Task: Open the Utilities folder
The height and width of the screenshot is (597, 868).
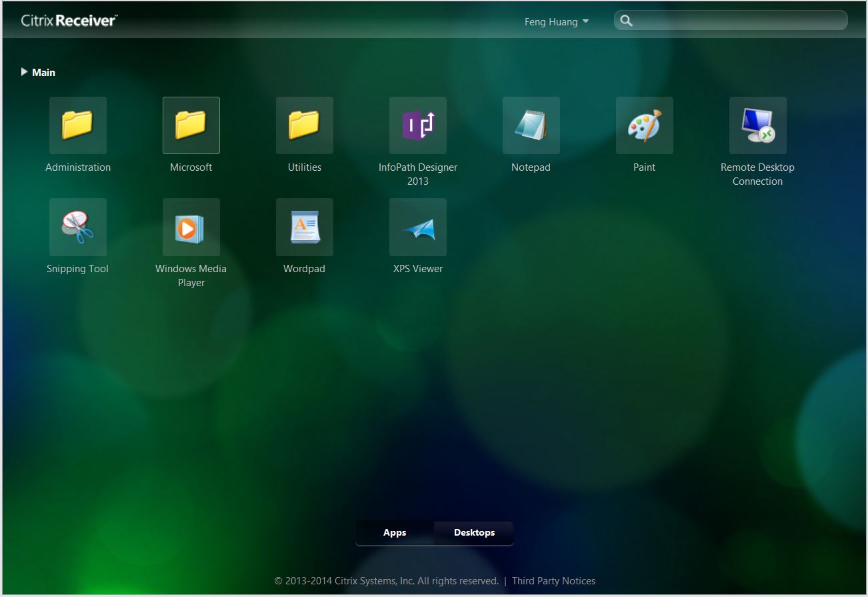Action: coord(305,126)
